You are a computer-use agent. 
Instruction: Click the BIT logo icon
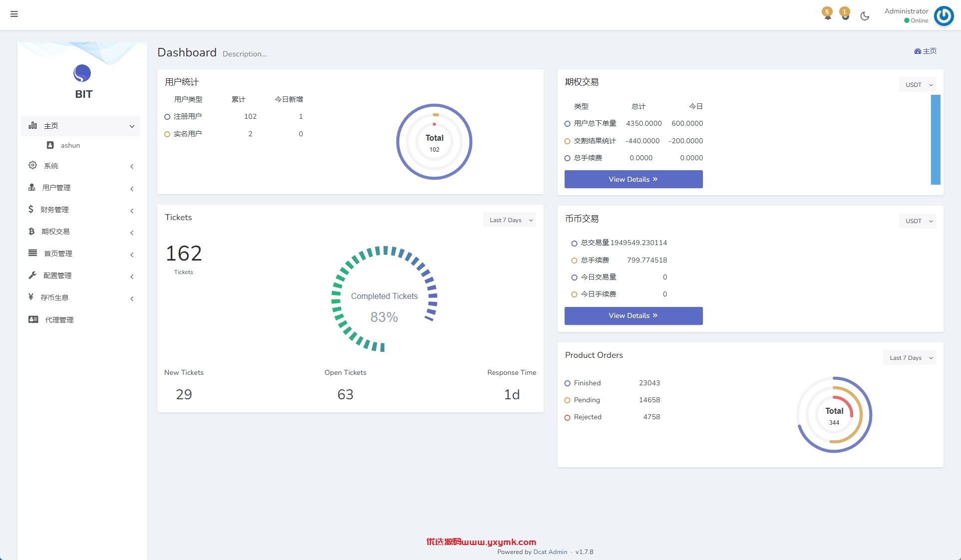click(82, 73)
